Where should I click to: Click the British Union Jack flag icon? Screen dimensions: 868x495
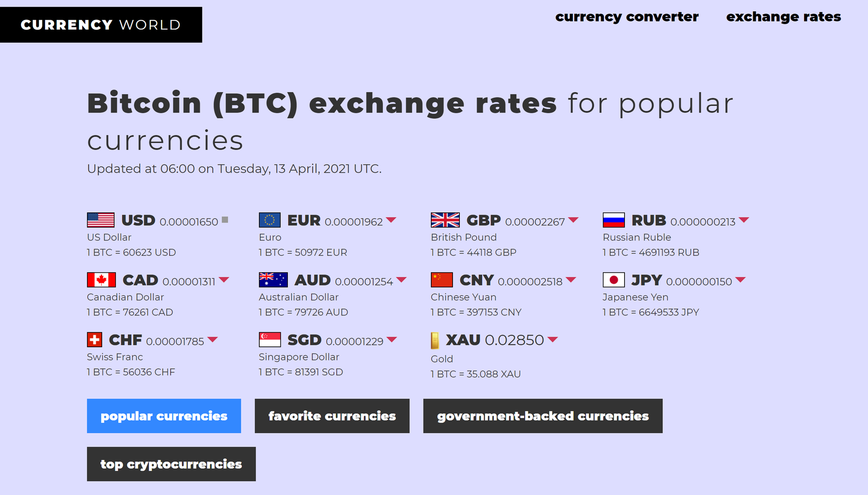[445, 220]
